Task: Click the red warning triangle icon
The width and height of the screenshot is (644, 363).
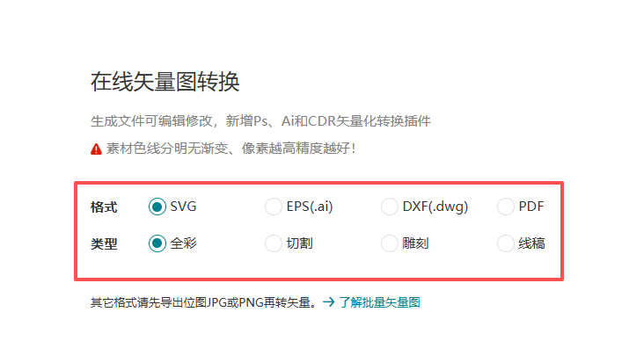Action: (96, 149)
